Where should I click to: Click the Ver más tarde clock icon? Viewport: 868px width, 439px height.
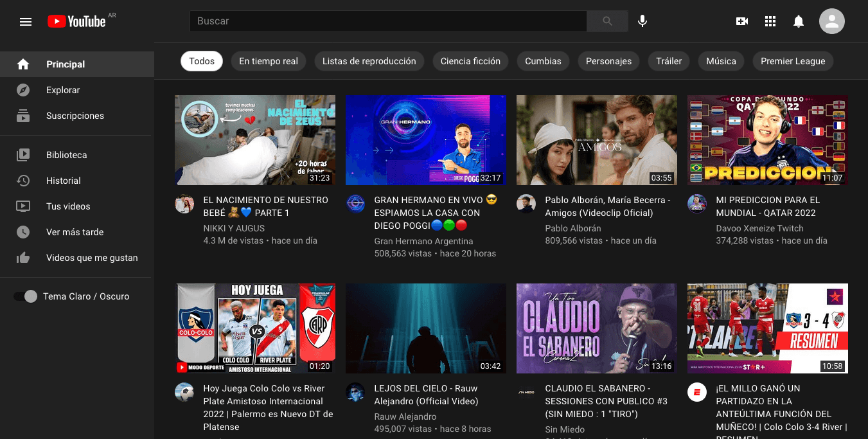pos(23,232)
